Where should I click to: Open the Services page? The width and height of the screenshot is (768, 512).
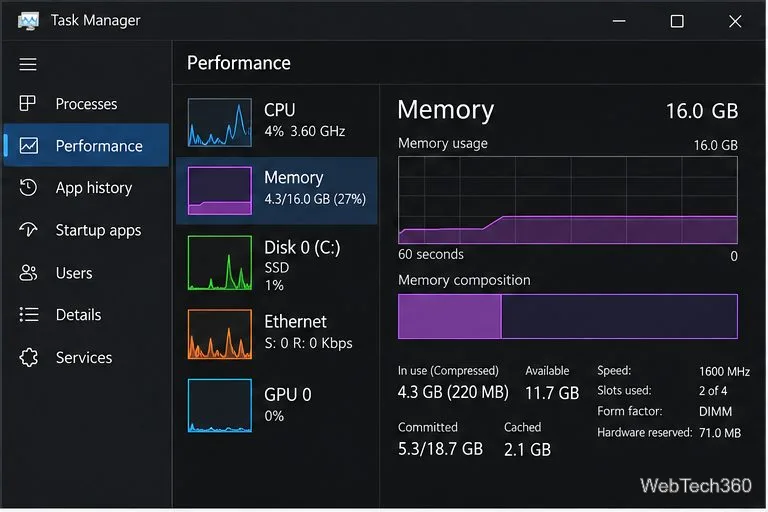[x=86, y=357]
